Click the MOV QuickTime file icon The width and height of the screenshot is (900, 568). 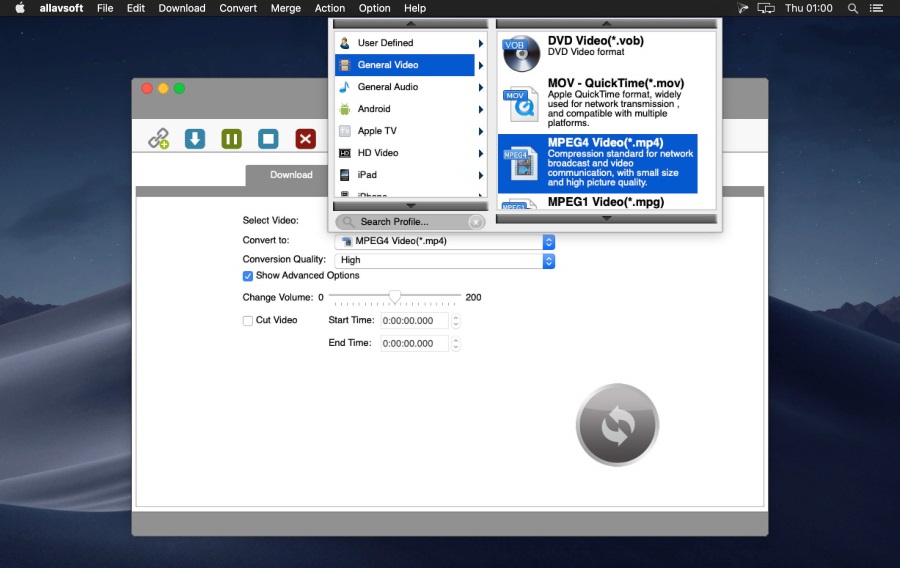coord(521,104)
